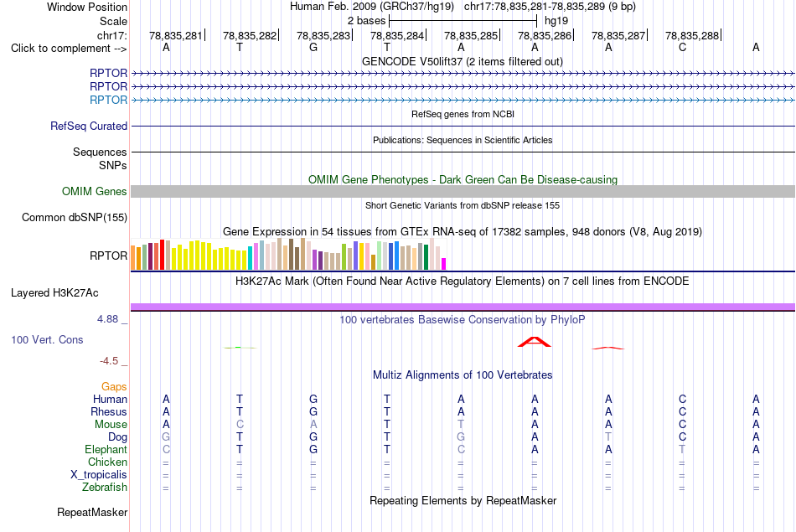Click the "Scale" label on the left
796x532 pixels.
point(113,21)
